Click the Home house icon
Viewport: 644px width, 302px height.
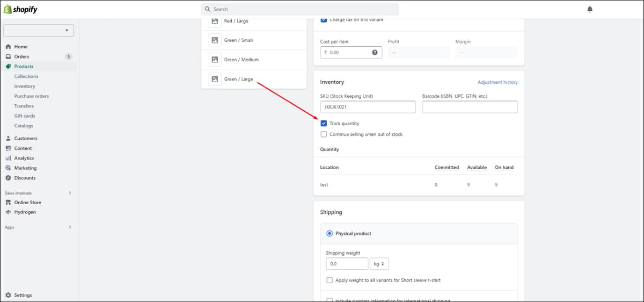click(8, 47)
